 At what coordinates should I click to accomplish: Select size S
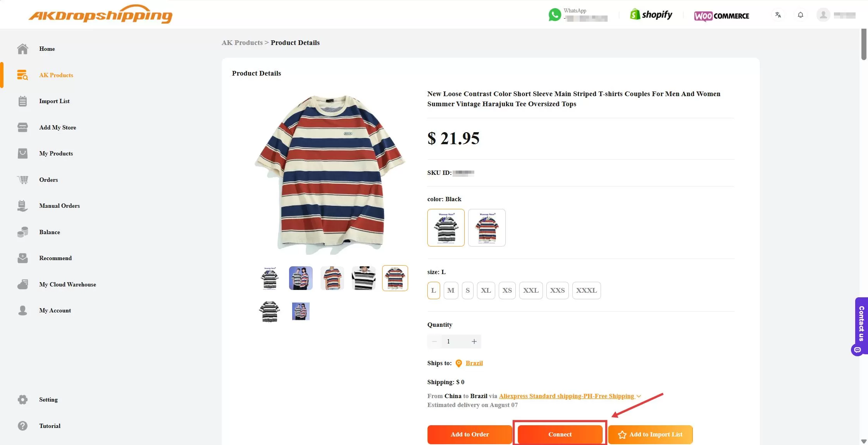click(467, 290)
